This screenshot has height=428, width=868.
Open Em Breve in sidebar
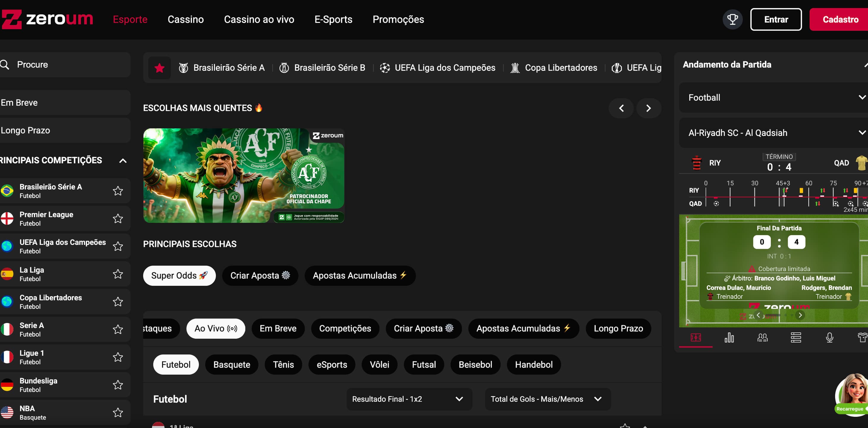point(65,103)
